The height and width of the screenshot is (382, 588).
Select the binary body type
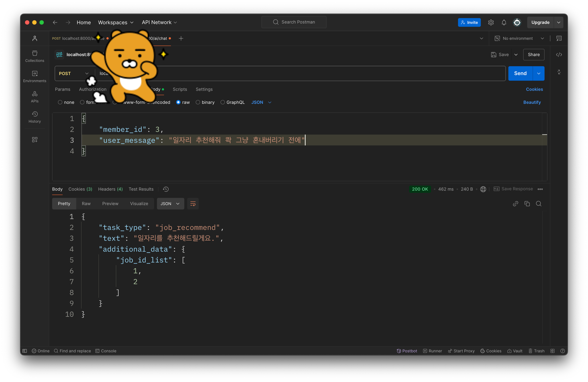[205, 102]
